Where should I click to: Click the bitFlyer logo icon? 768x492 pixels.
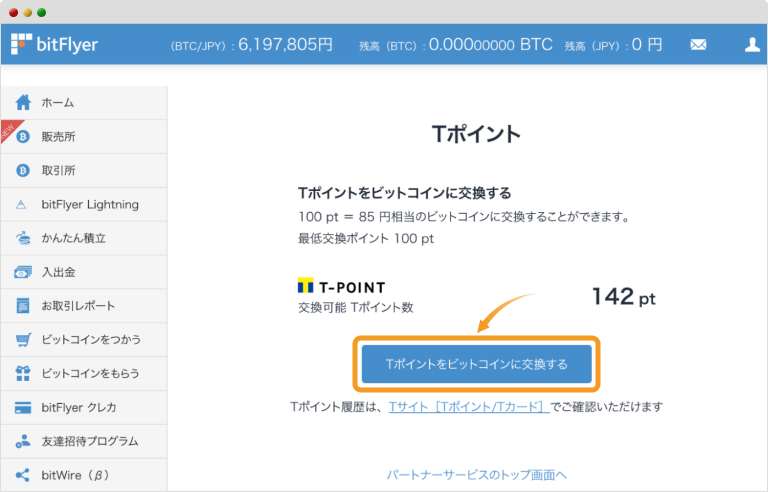click(21, 44)
